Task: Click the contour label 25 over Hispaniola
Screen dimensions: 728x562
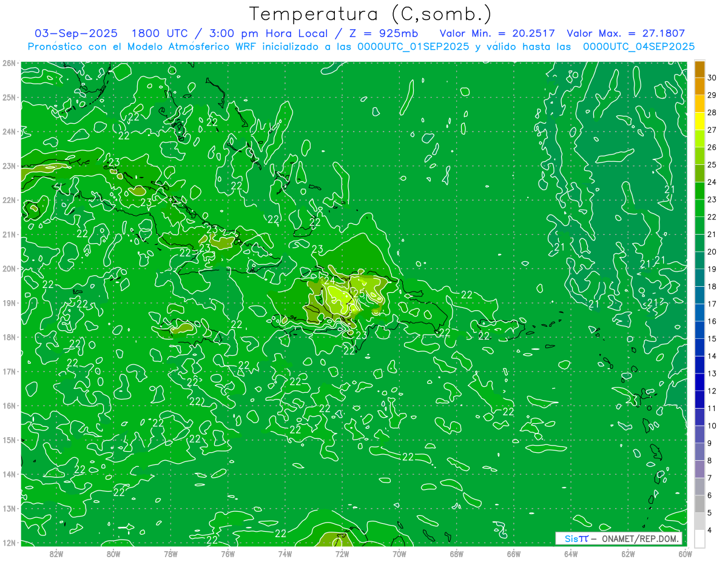Action: click(x=359, y=293)
